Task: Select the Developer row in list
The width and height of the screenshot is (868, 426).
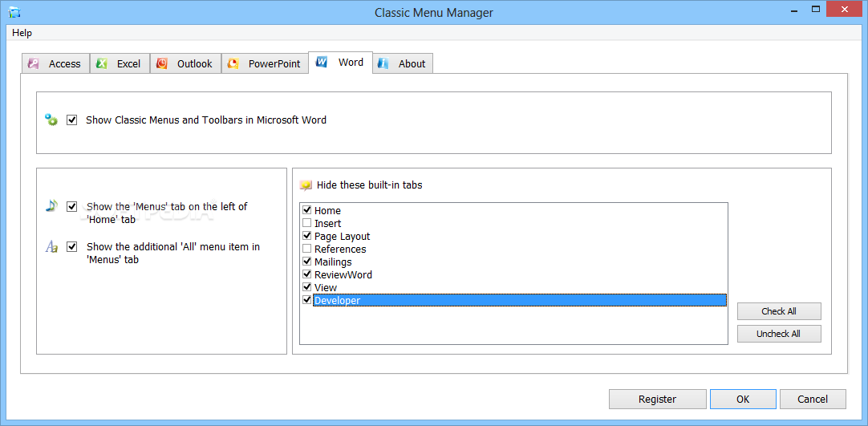Action: [x=519, y=300]
